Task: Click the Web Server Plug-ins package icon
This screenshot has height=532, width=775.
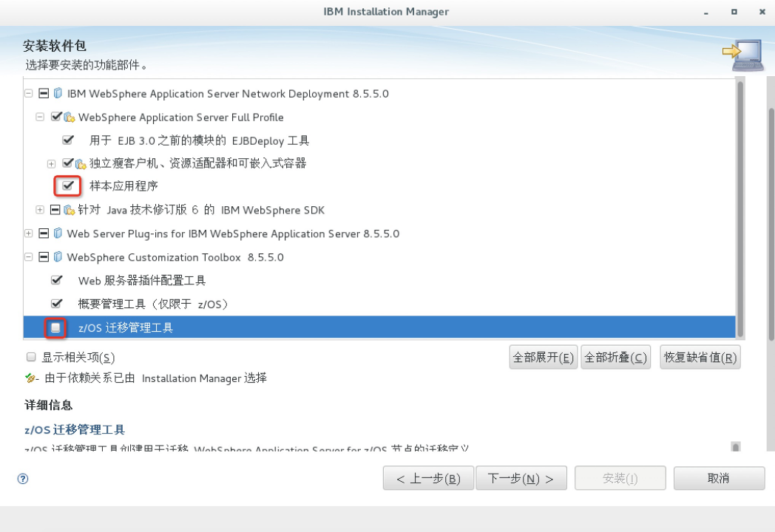Action: pos(58,233)
